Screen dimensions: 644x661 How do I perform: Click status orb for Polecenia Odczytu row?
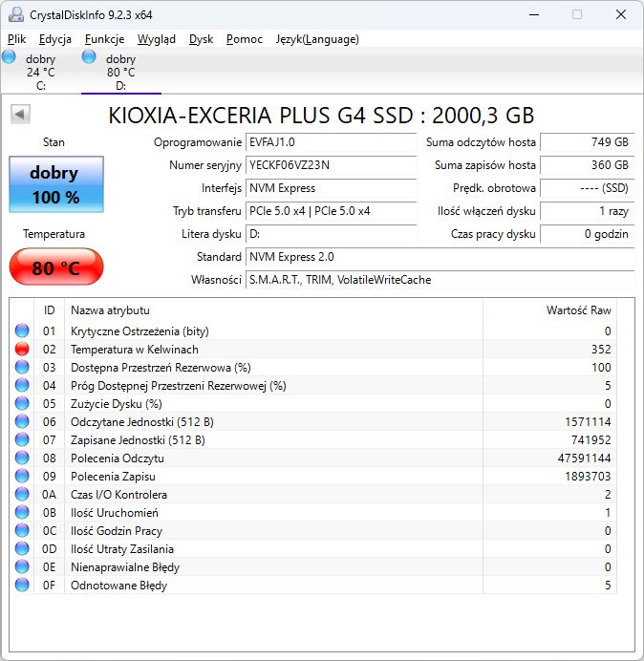pyautogui.click(x=22, y=458)
